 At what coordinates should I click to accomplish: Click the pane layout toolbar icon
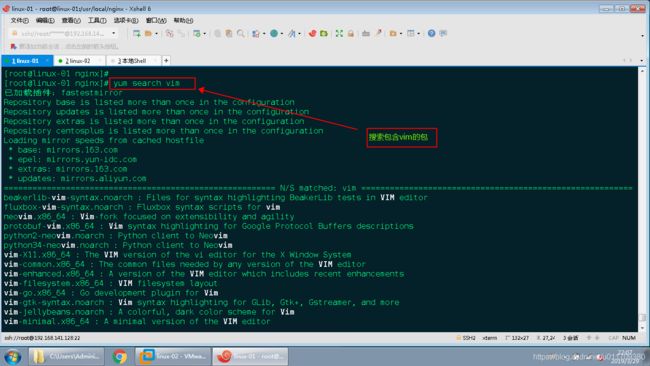[x=411, y=33]
